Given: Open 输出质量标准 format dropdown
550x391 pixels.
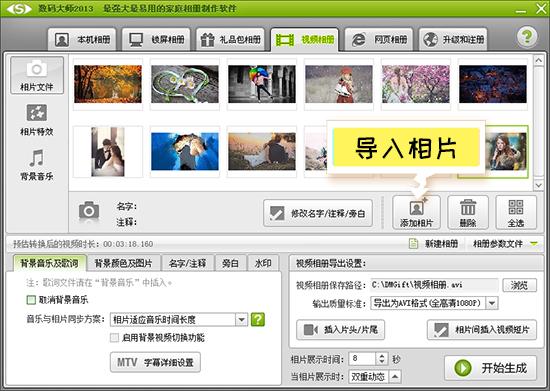Looking at the screenshot, I should click(434, 303).
